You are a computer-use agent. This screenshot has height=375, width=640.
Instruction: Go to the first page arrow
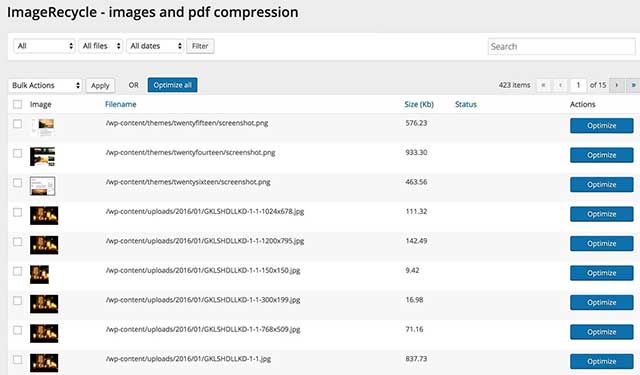[x=543, y=85]
